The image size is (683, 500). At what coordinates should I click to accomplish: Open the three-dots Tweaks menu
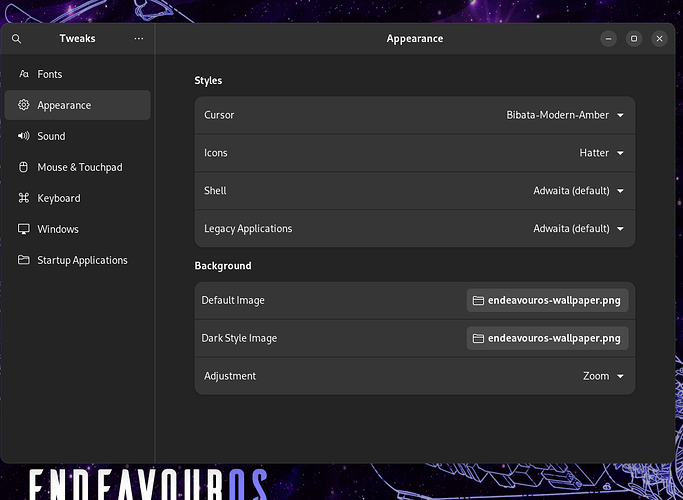pyautogui.click(x=139, y=39)
